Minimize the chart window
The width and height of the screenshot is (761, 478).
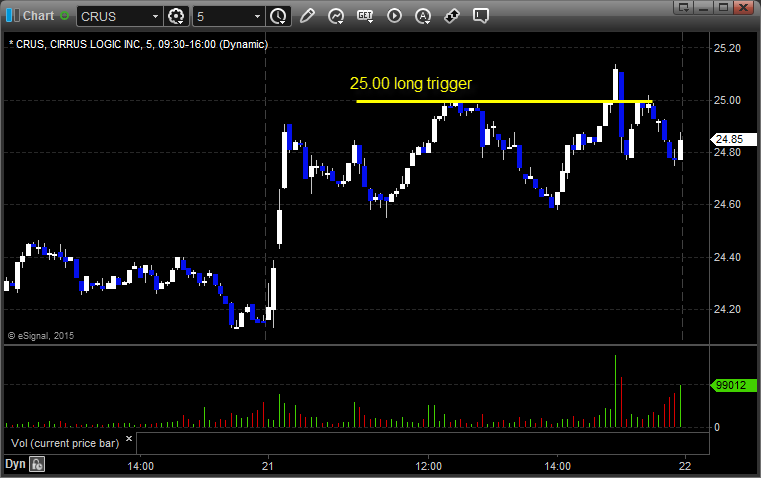tap(703, 7)
